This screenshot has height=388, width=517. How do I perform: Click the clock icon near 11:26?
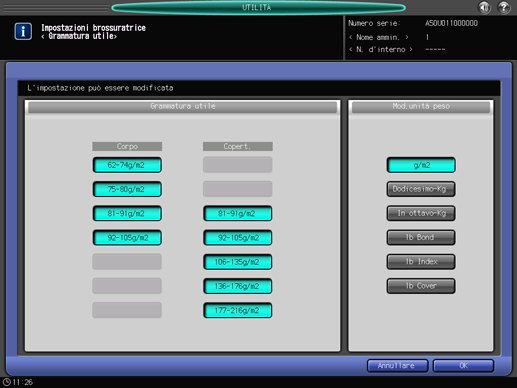tap(7, 382)
